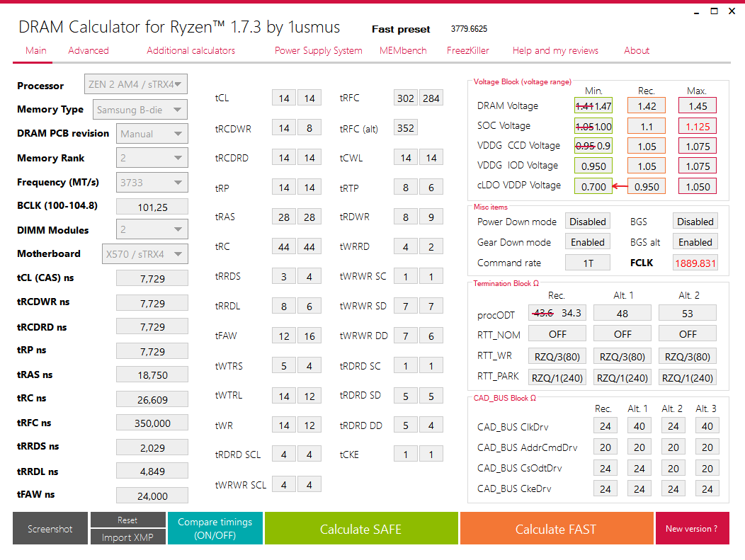Expand the Frequency (MT/s) dropdown
This screenshot has height=560, width=745.
click(x=152, y=183)
